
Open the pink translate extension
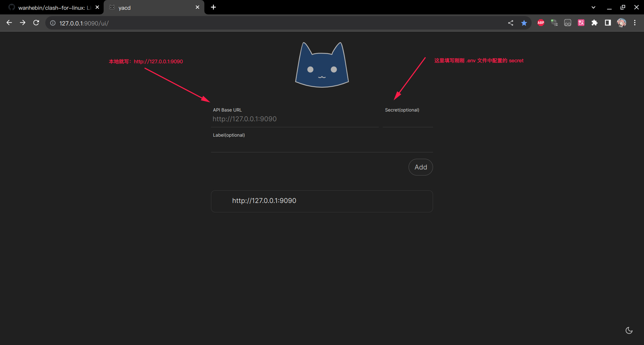coord(581,23)
